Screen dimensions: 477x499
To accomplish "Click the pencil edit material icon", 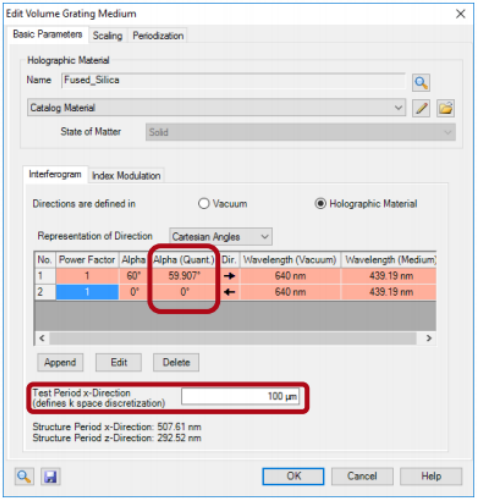I will coord(421,108).
